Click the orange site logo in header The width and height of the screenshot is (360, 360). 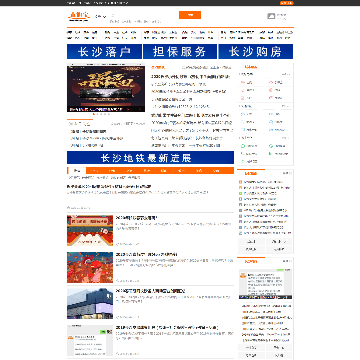[79, 16]
